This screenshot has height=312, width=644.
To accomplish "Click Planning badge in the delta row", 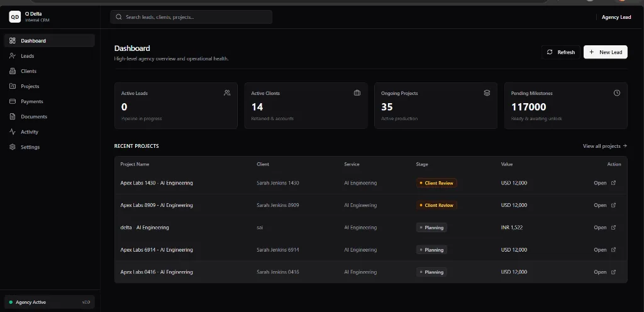I will point(431,228).
